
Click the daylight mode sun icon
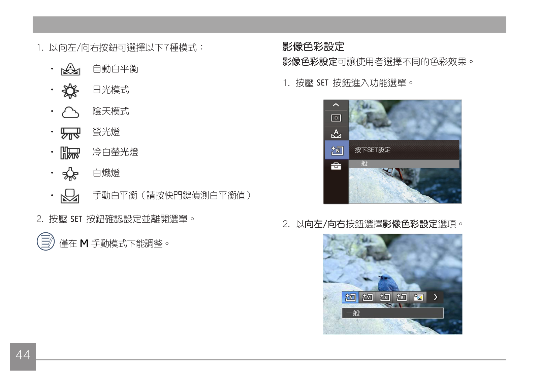[x=70, y=91]
